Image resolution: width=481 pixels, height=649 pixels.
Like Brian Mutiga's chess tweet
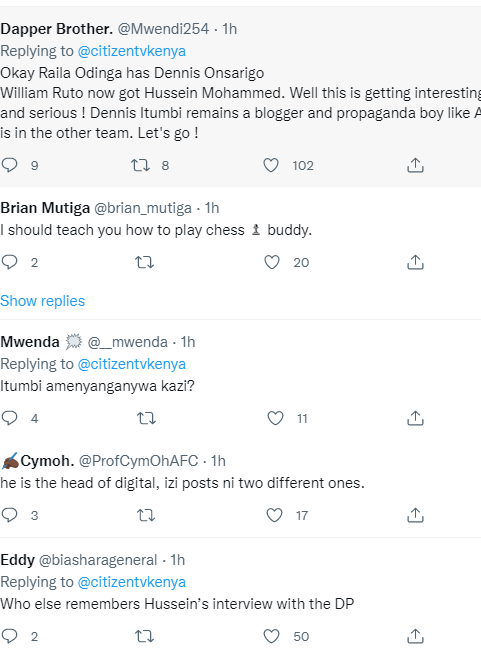[272, 262]
